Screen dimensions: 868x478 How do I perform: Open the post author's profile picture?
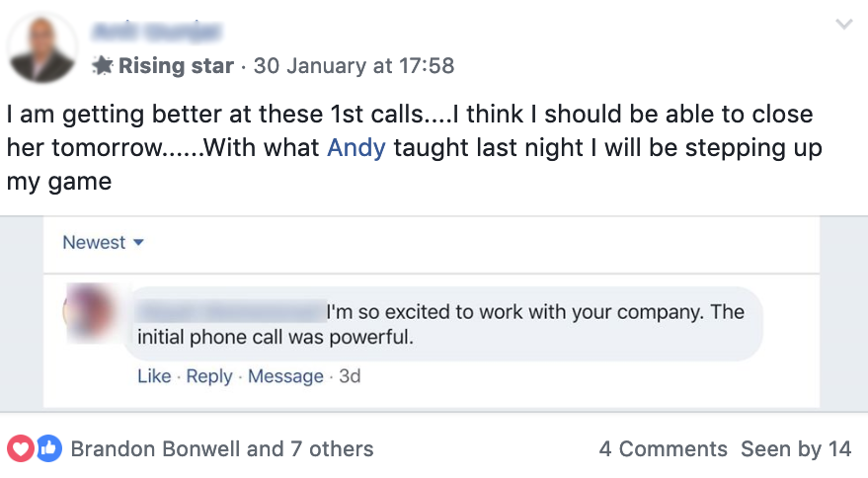pos(41,49)
